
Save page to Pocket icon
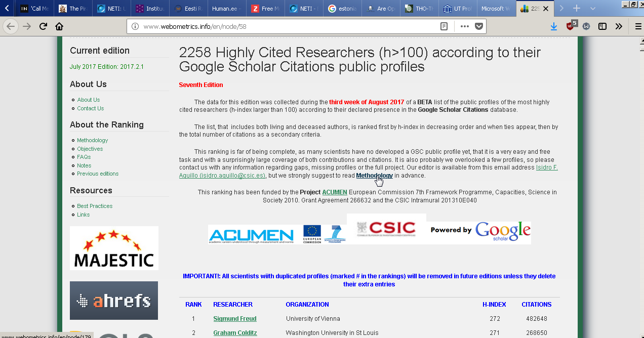pos(478,26)
